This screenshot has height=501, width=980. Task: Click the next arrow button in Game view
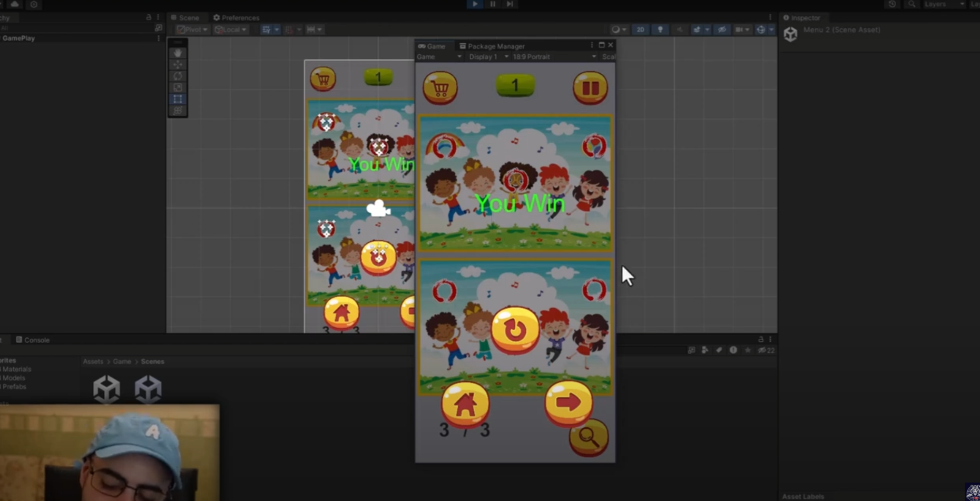(x=568, y=404)
